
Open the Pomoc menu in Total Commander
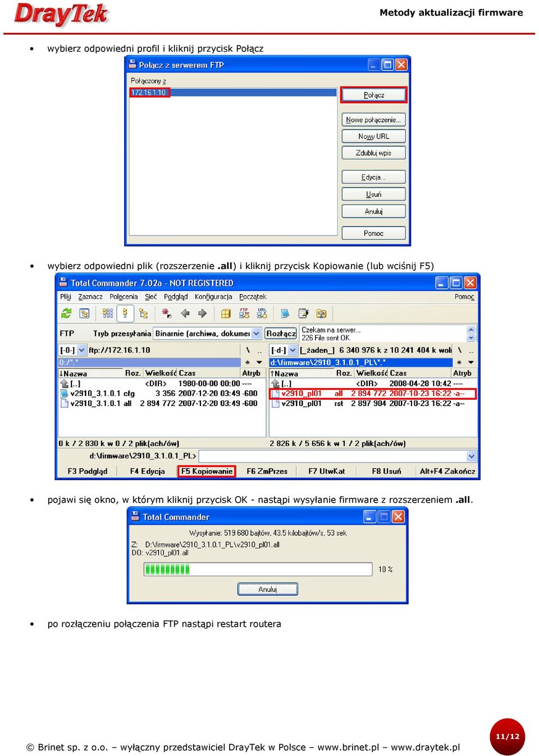coord(464,297)
